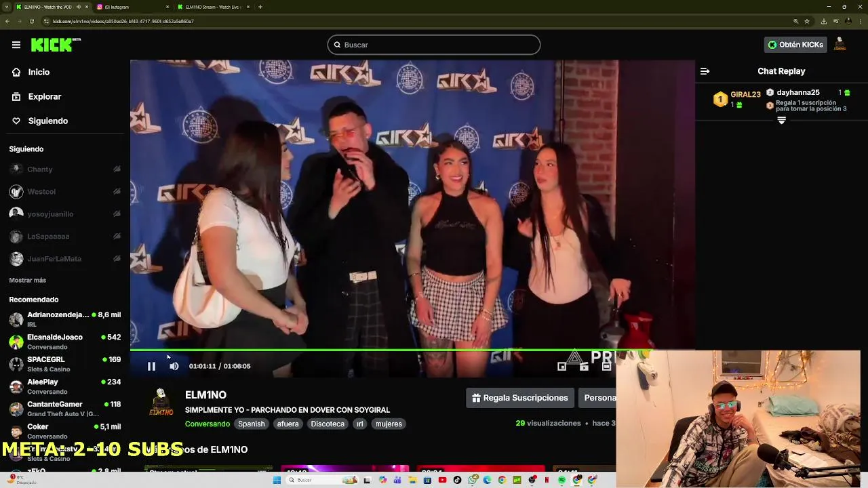
Task: Expand the gift leaderboard chevron
Action: point(781,121)
